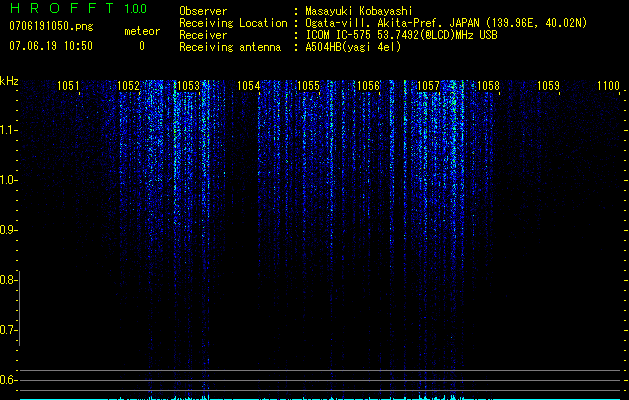Click time marker 1051 on the axis
629x400 pixels.
[x=68, y=86]
